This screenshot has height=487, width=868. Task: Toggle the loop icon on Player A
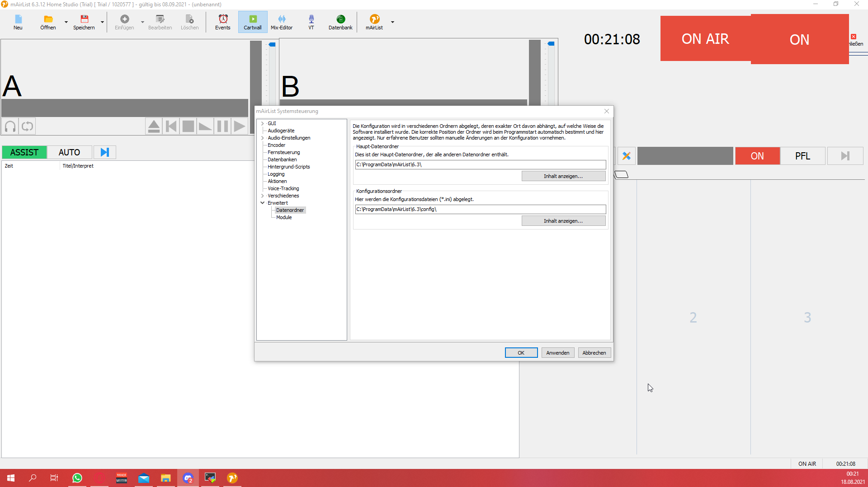28,126
